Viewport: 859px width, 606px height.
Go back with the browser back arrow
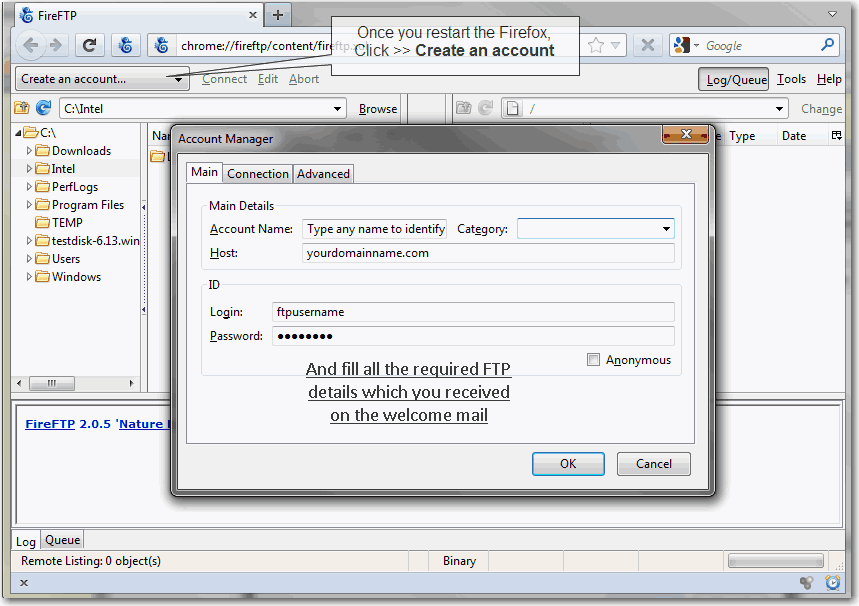31,45
